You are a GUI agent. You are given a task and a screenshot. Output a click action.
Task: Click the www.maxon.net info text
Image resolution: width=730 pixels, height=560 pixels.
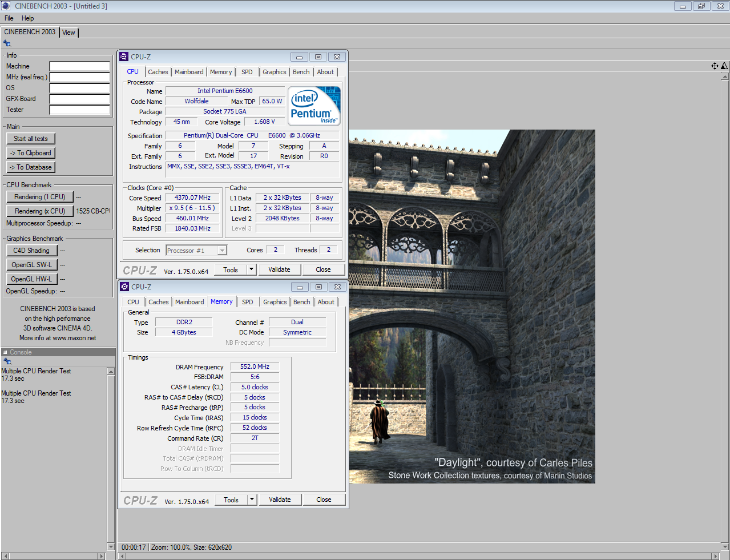[74, 338]
